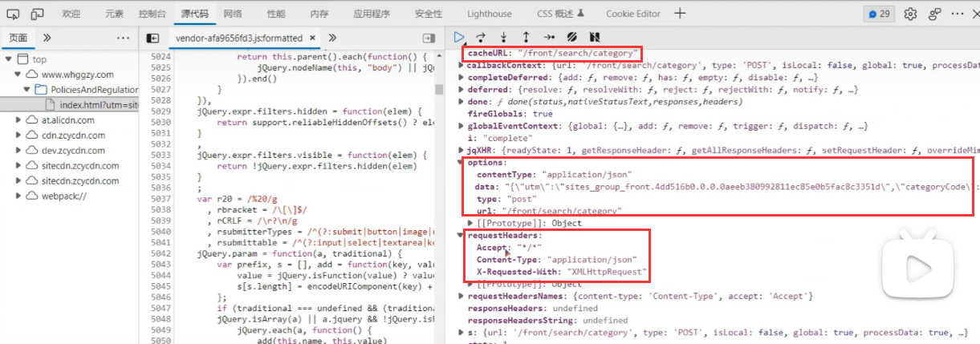Click the device emulation icon

coord(38,14)
